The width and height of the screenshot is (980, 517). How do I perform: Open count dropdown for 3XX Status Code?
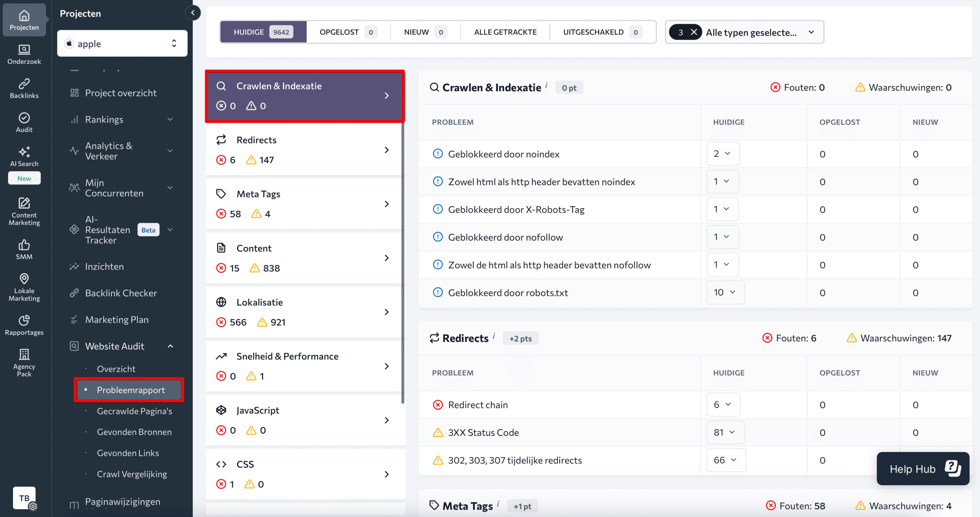click(725, 432)
